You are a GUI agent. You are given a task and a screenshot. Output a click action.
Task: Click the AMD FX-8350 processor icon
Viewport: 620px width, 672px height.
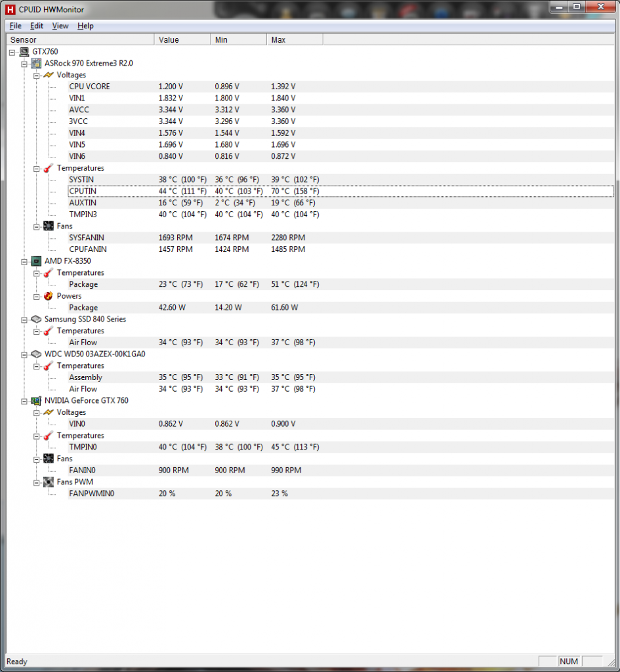(x=37, y=261)
